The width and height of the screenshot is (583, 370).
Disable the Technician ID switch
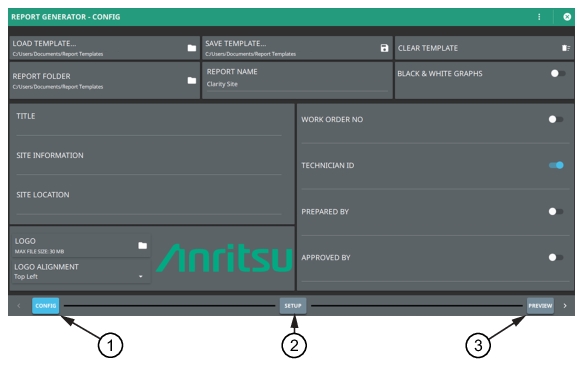556,165
